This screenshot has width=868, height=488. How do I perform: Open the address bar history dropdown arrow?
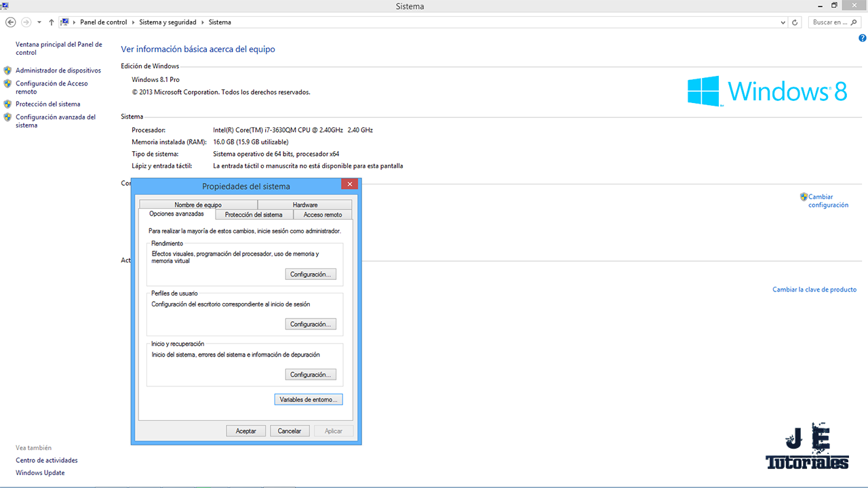tap(784, 22)
